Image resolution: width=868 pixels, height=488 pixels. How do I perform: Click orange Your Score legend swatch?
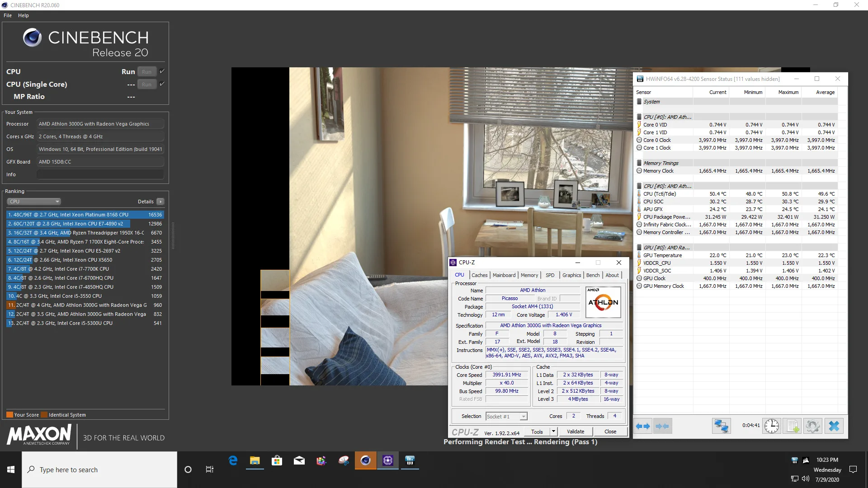9,415
